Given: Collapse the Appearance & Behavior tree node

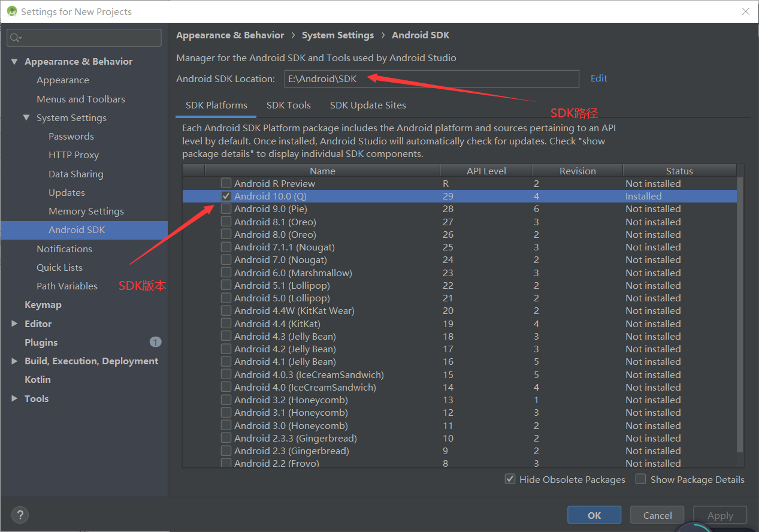Looking at the screenshot, I should coord(14,62).
